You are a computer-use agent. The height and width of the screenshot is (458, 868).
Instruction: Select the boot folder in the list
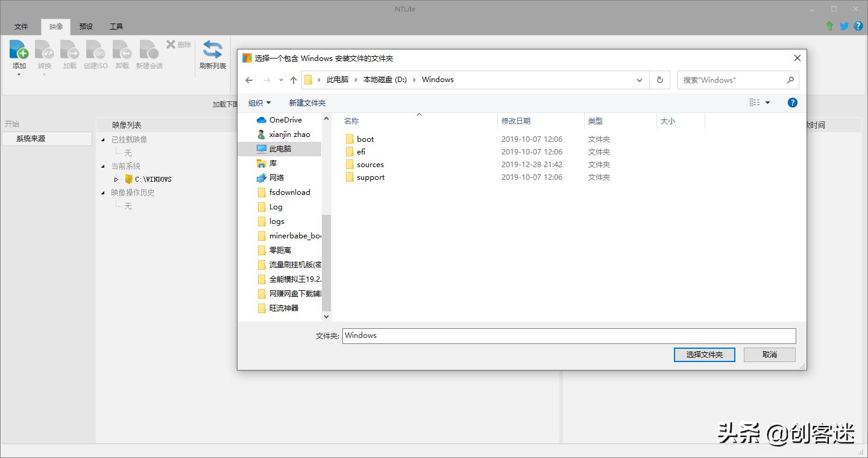(x=365, y=139)
